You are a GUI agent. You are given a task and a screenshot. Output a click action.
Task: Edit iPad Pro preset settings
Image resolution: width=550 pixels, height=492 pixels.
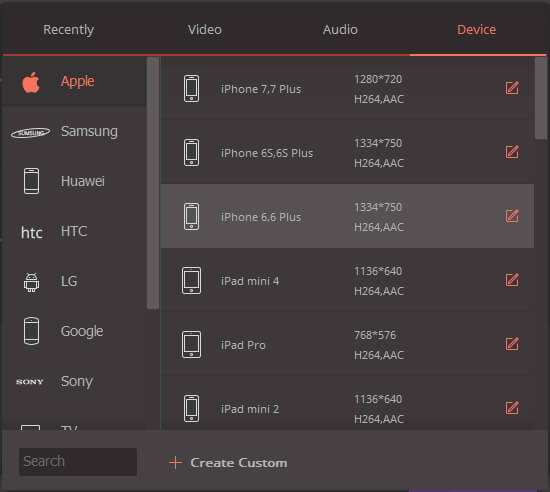[512, 344]
